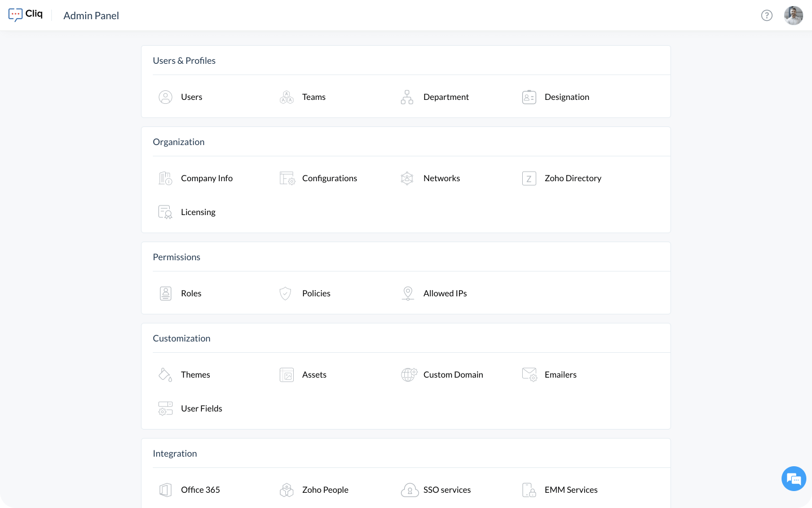Click the Cliq logo in header
812x508 pixels.
click(25, 15)
